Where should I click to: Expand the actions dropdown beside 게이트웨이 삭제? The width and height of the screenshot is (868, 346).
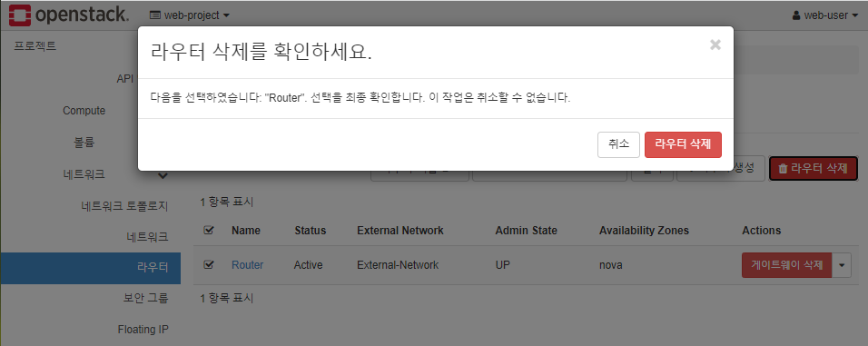tap(842, 265)
